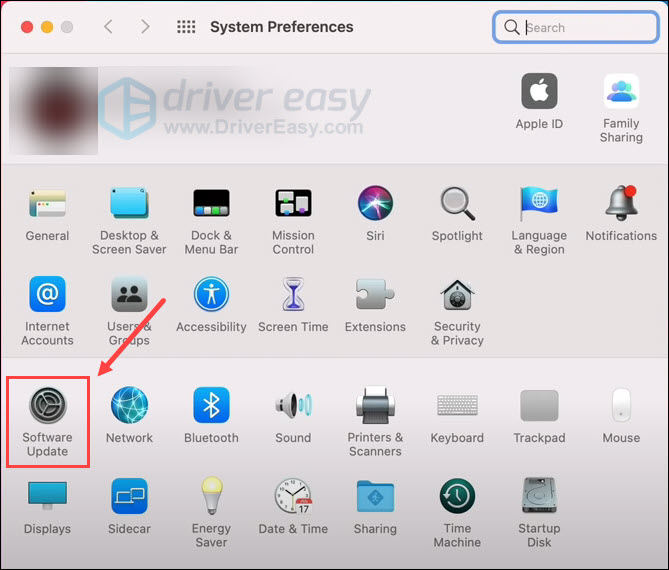Open Startup Disk preferences

(x=539, y=496)
